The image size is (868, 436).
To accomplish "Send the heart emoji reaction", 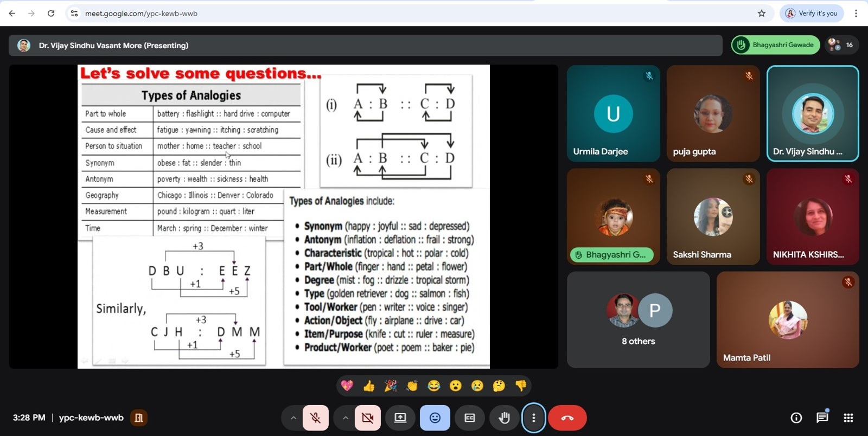I will tap(347, 386).
